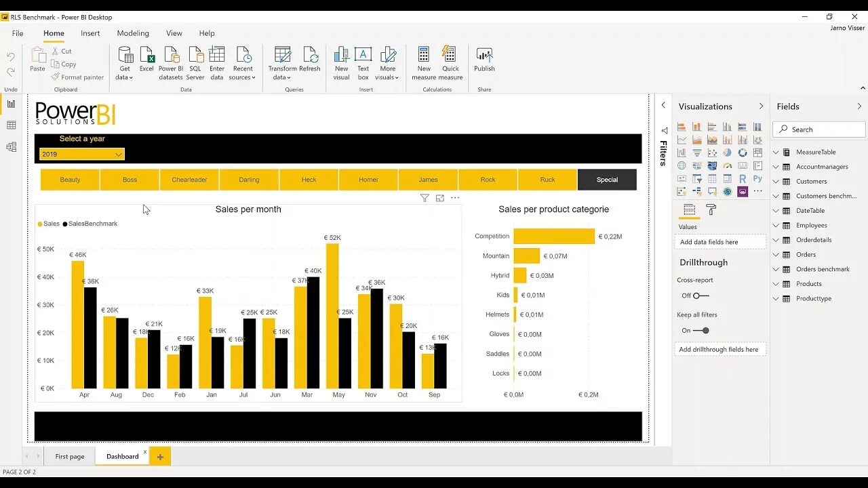Click Focus mode icon above Sales chart

(440, 198)
